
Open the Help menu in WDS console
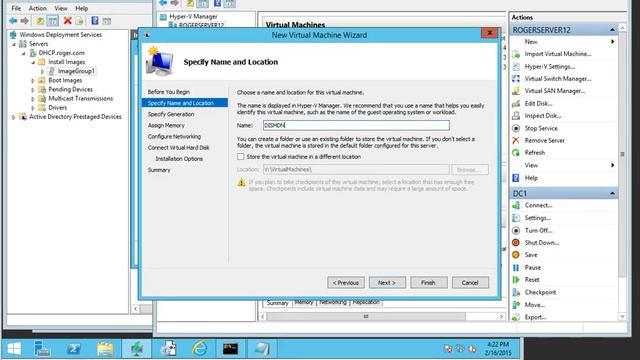[82, 8]
